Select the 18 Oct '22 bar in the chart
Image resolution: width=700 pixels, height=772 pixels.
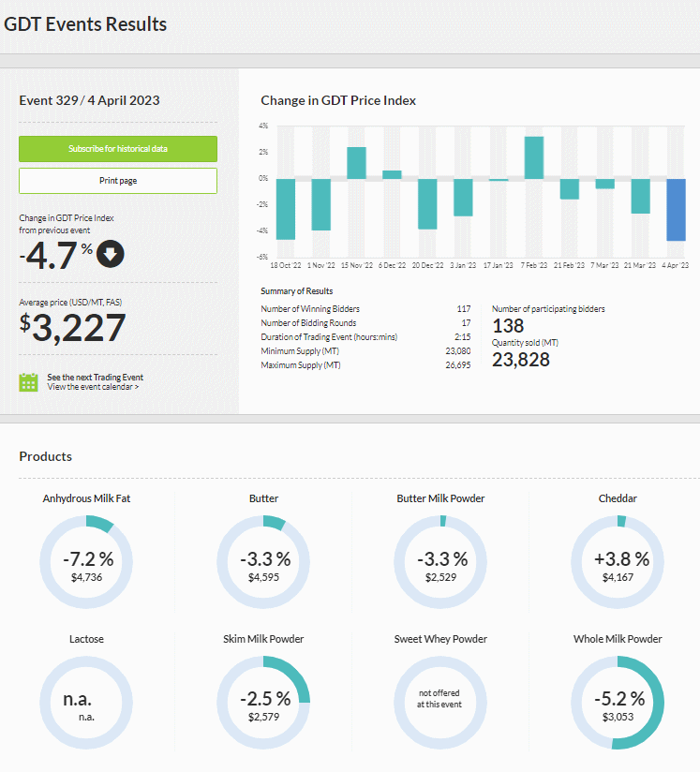tap(286, 209)
